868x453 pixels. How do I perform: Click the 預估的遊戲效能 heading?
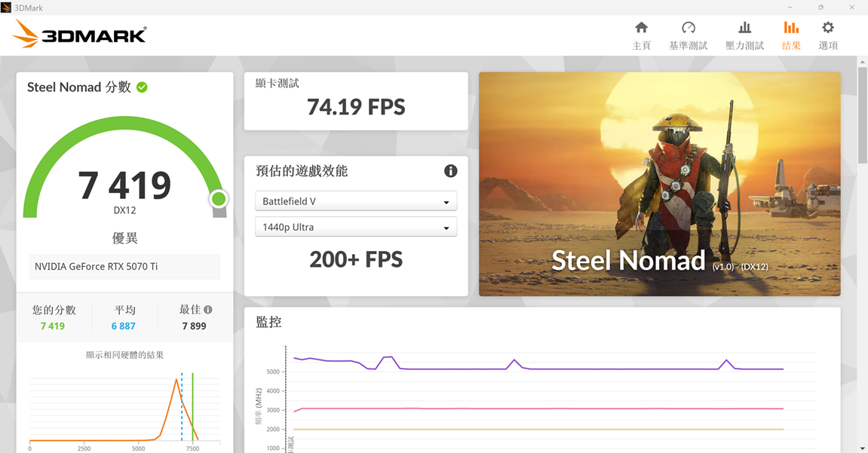pyautogui.click(x=302, y=171)
